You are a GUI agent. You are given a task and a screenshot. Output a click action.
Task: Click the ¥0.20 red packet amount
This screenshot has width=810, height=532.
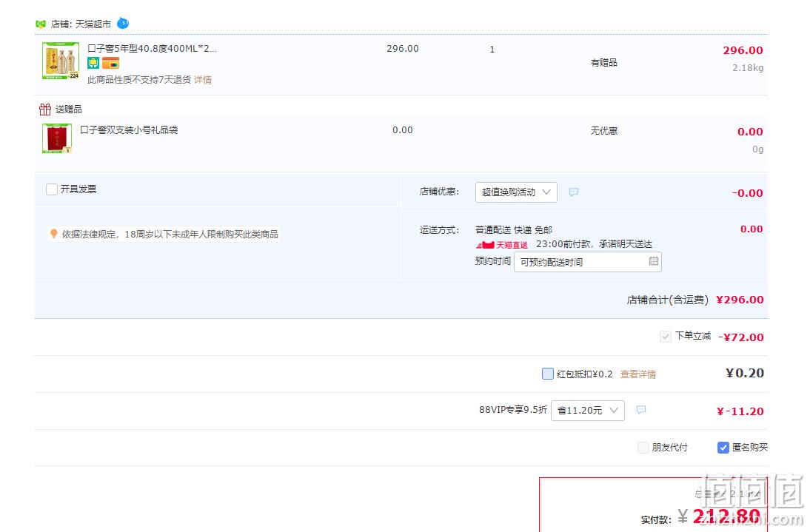pos(745,373)
